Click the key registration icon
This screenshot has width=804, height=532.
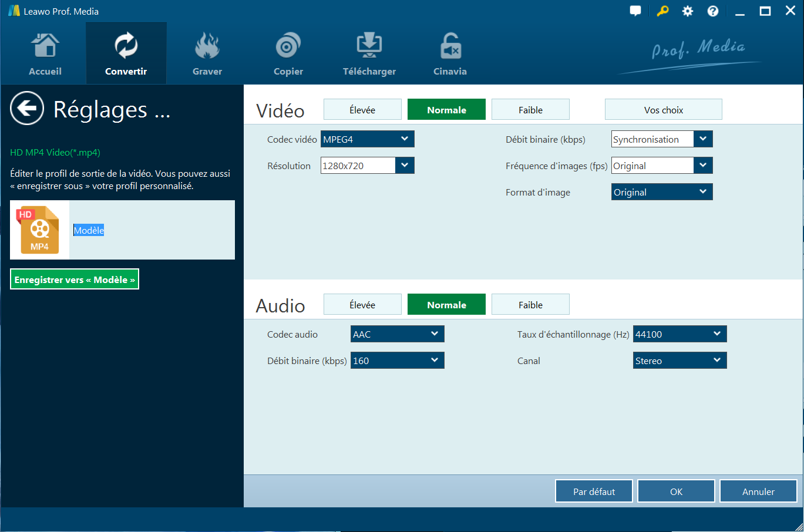tap(662, 11)
